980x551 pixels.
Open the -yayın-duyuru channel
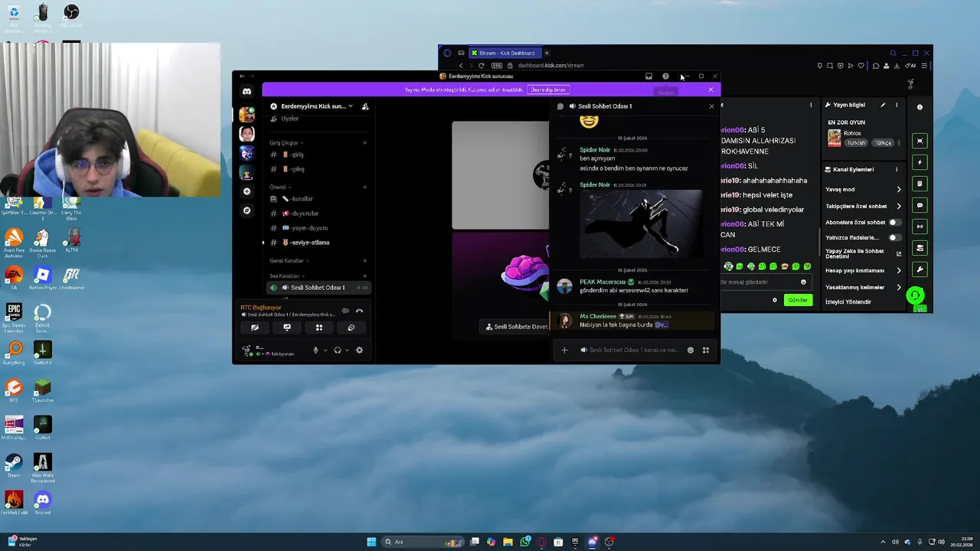pos(317,228)
